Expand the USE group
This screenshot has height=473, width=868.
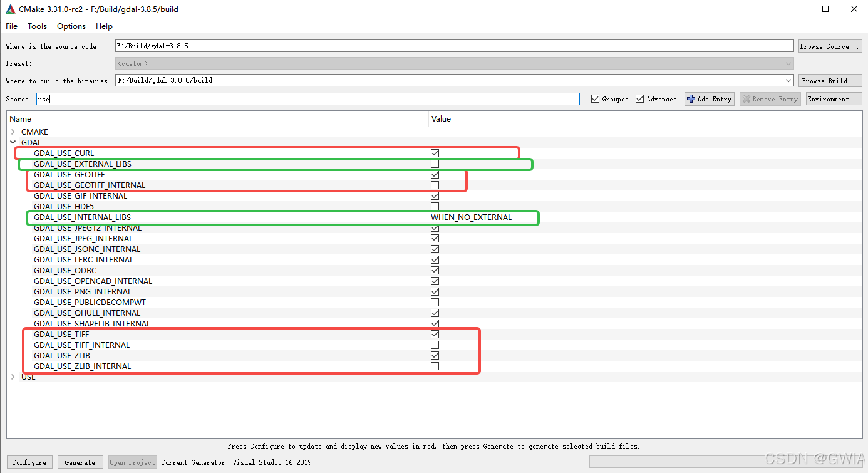(13, 377)
